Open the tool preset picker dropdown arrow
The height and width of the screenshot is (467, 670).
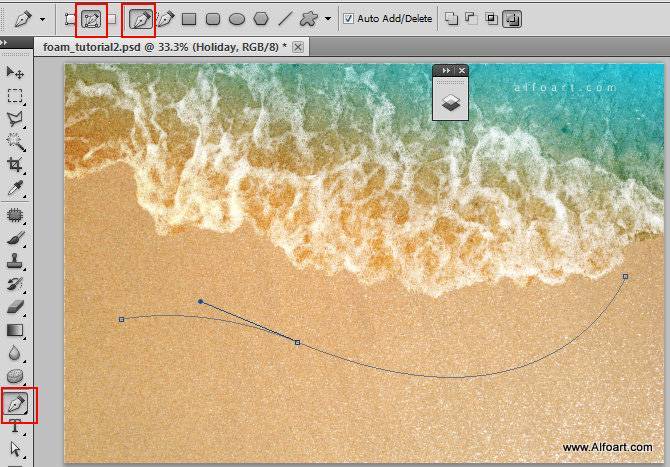pyautogui.click(x=42, y=18)
